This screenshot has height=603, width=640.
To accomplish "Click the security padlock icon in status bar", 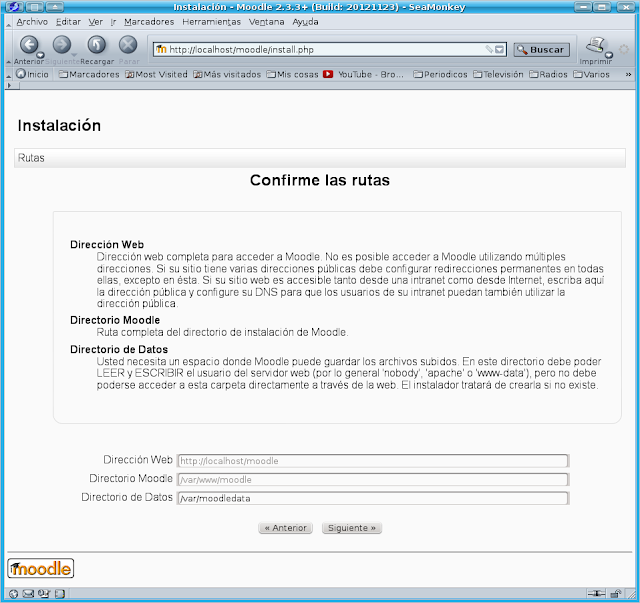I will pyautogui.click(x=616, y=593).
